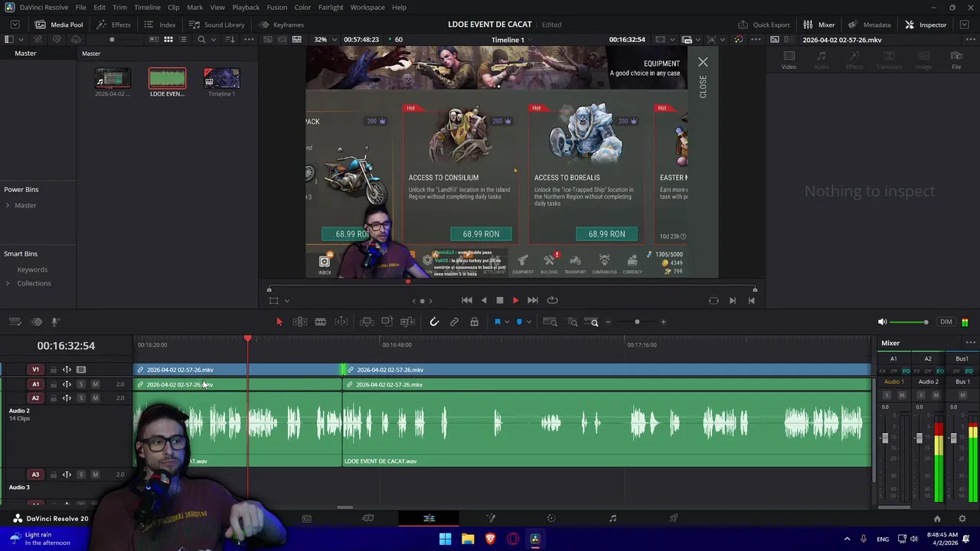Open the project settings gear icon
The width and height of the screenshot is (980, 551).
click(962, 518)
